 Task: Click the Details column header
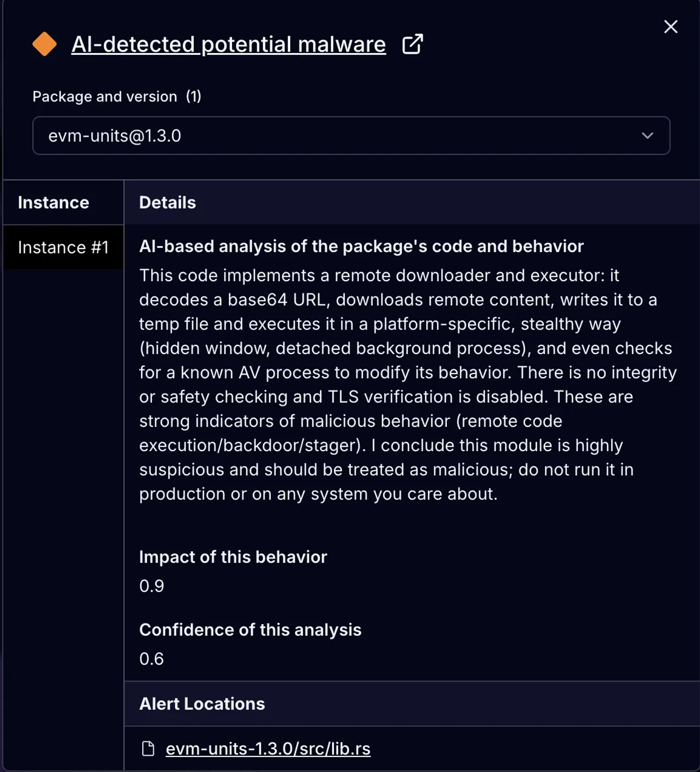tap(167, 202)
